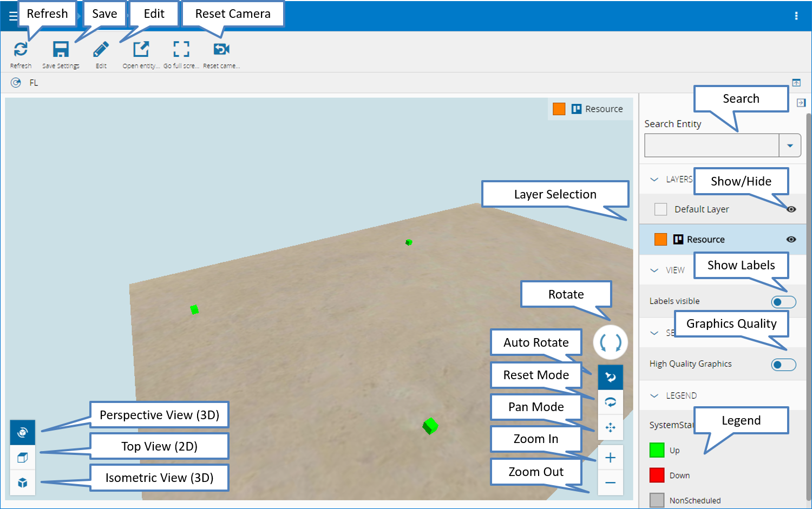Click the Save Settings floppy disk icon

click(x=61, y=49)
